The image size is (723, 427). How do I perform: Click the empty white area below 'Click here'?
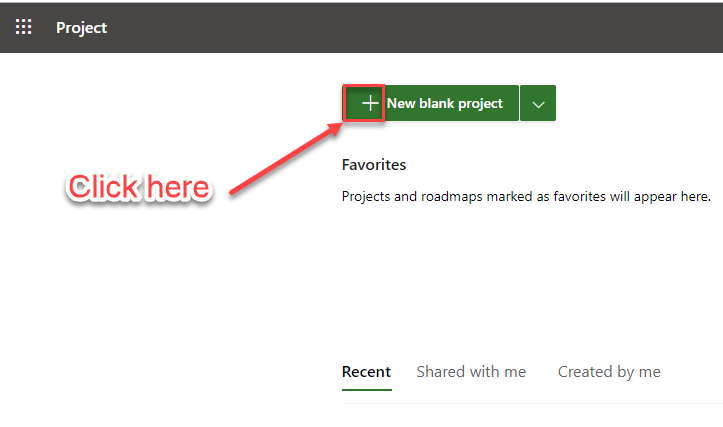[x=140, y=300]
